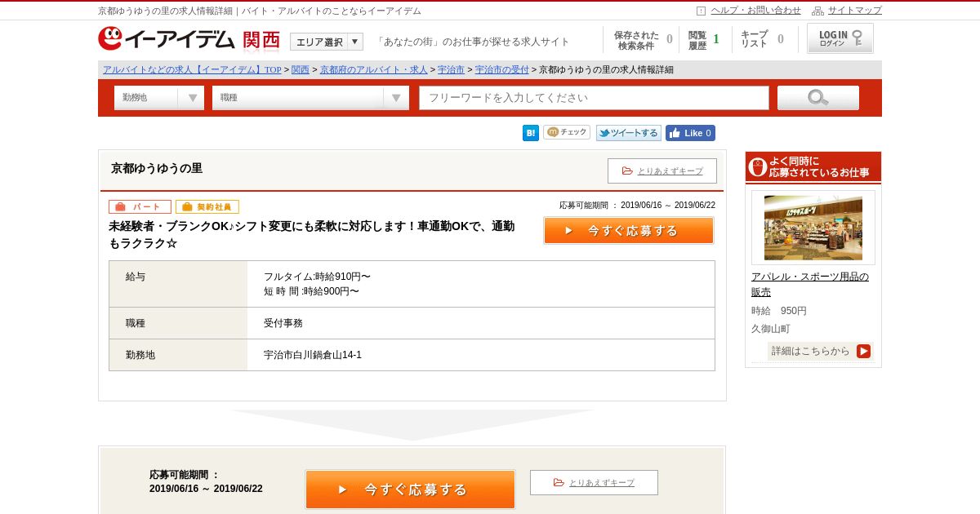The image size is (980, 514).
Task: Open the サイトマップ link
Action: pos(855,11)
